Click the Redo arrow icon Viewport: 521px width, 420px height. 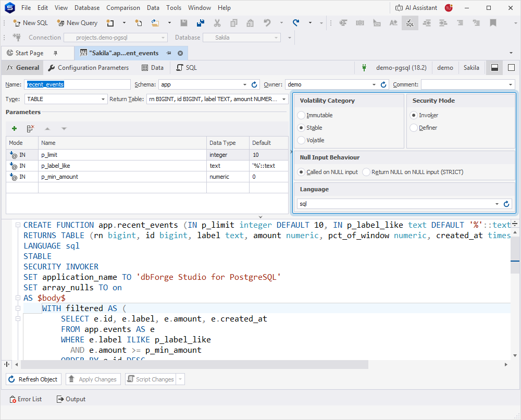click(x=296, y=23)
